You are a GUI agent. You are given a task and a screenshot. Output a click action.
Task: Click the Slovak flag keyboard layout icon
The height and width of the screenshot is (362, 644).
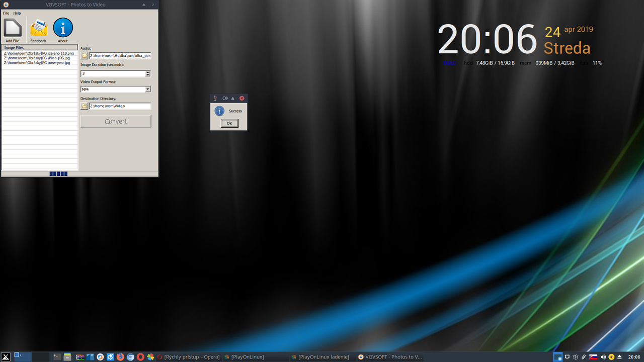coord(593,357)
